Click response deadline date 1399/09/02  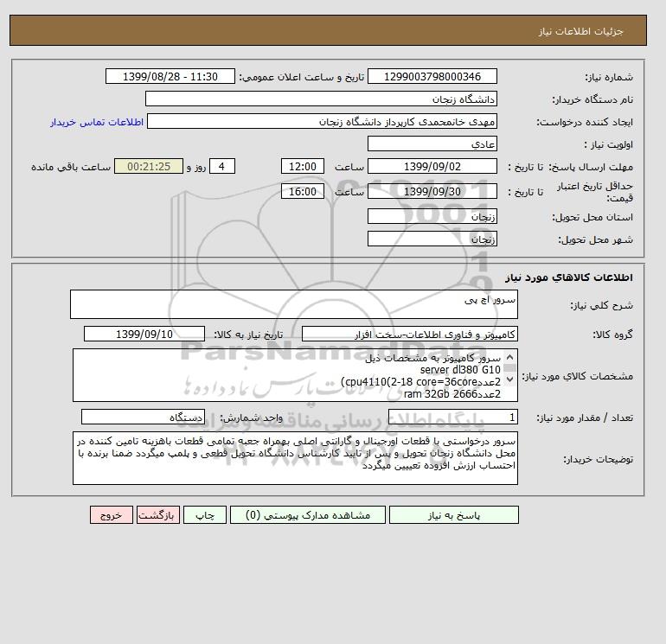(x=432, y=167)
